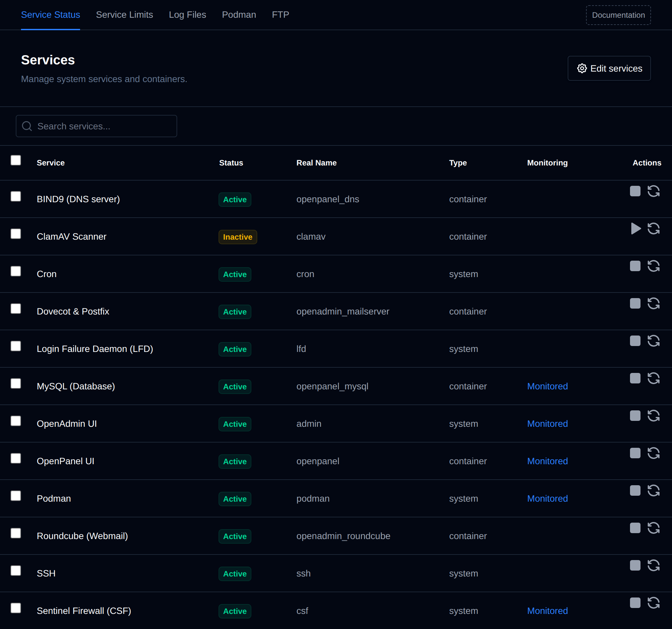Click the openadmin_mailserver real name cell
This screenshot has height=629, width=672.
343,312
